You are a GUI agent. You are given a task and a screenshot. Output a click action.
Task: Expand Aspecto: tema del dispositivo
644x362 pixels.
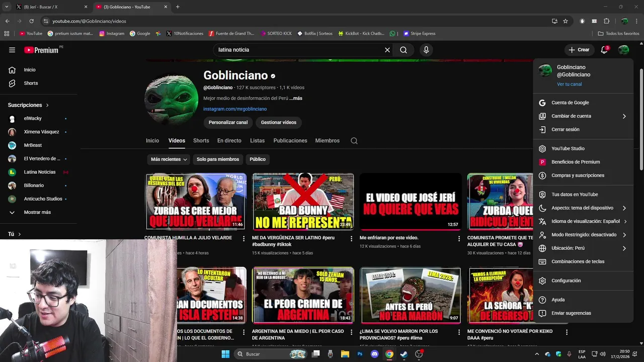pos(583,208)
